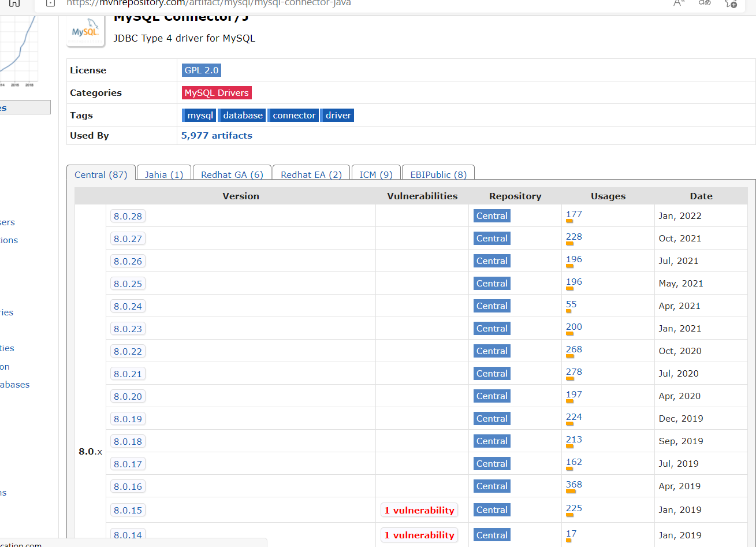Viewport: 756px width, 547px height.
Task: Open version 8.0.15
Action: coord(128,510)
